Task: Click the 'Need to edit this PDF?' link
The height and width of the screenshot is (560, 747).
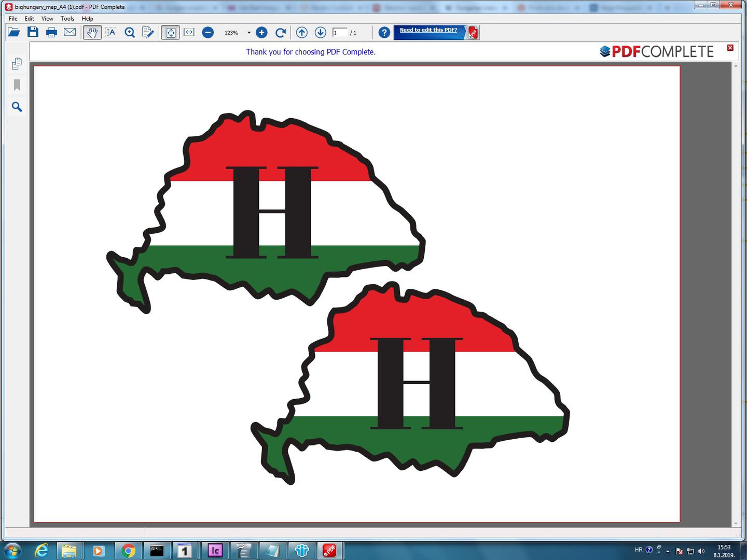Action: [x=428, y=30]
